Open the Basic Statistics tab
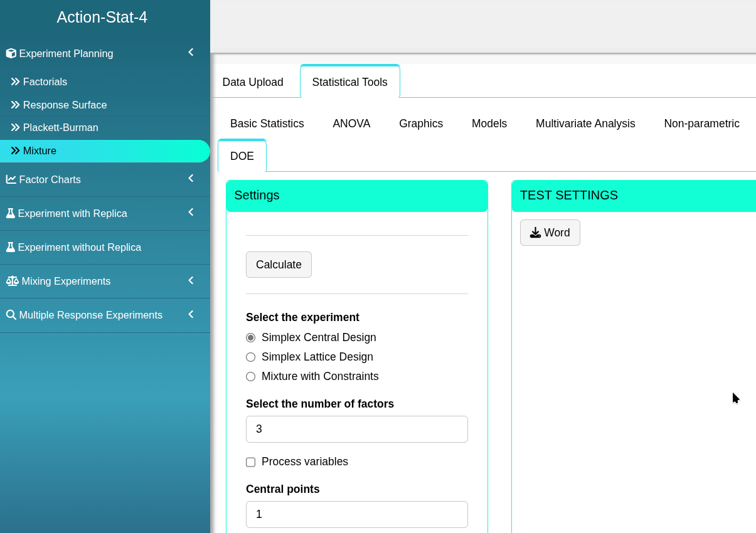756x533 pixels. [x=267, y=124]
